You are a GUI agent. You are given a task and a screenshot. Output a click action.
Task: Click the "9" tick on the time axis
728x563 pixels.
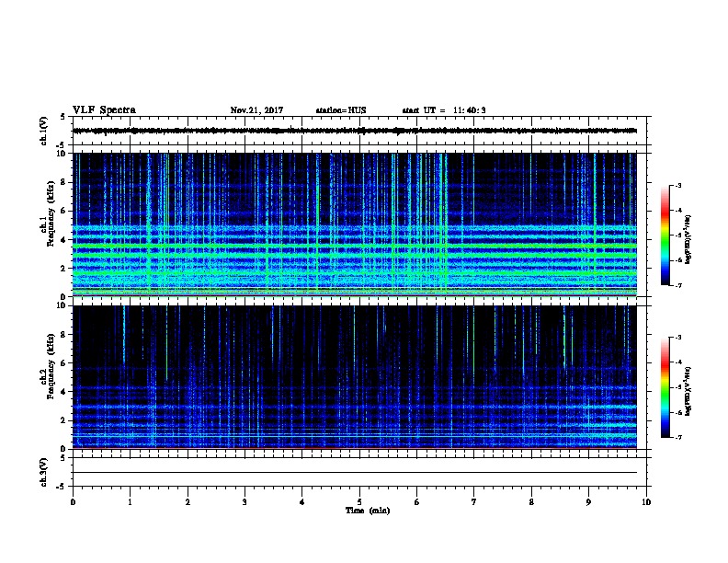(588, 502)
